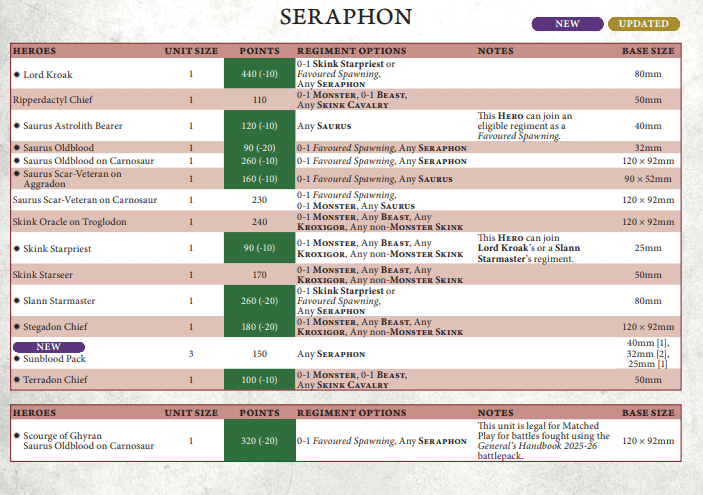Screen dimensions: 703x495
Task: Select the Skink Starseer unit name
Action: [43, 275]
